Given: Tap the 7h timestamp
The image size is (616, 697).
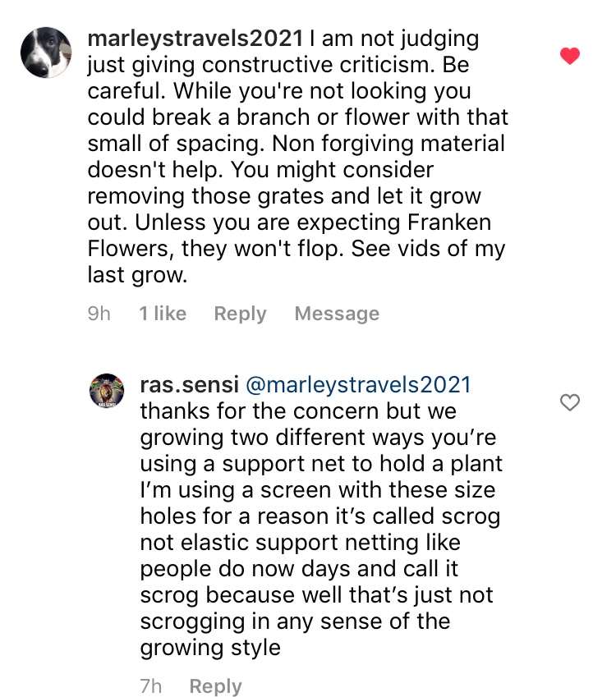Looking at the screenshot, I should click(151, 686).
